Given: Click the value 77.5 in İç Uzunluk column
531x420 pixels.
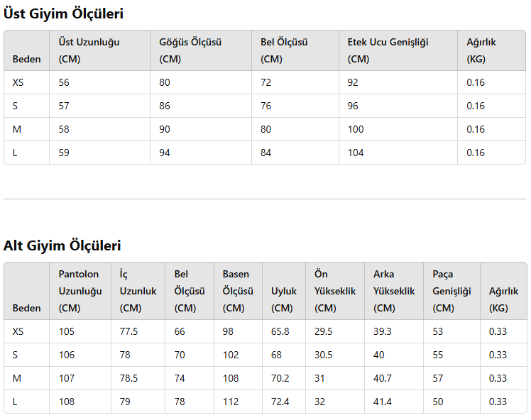Looking at the screenshot, I should [x=128, y=331].
